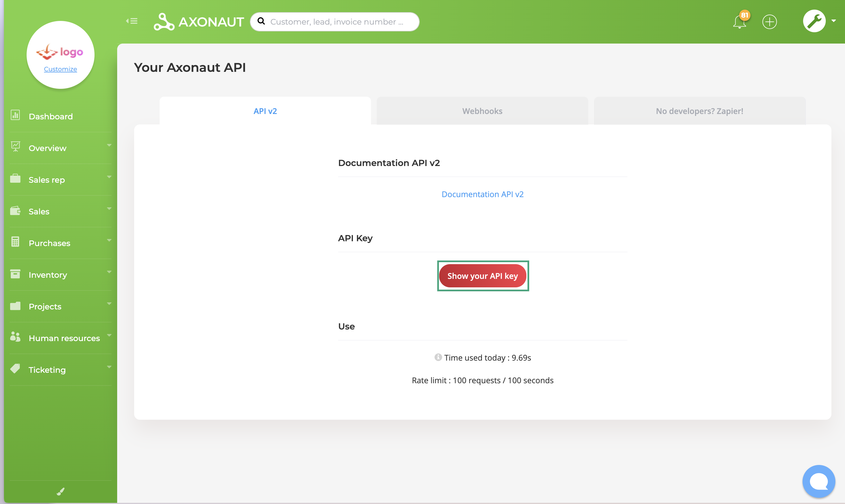Switch to the Webhooks tab
Image resolution: width=845 pixels, height=504 pixels.
point(482,111)
